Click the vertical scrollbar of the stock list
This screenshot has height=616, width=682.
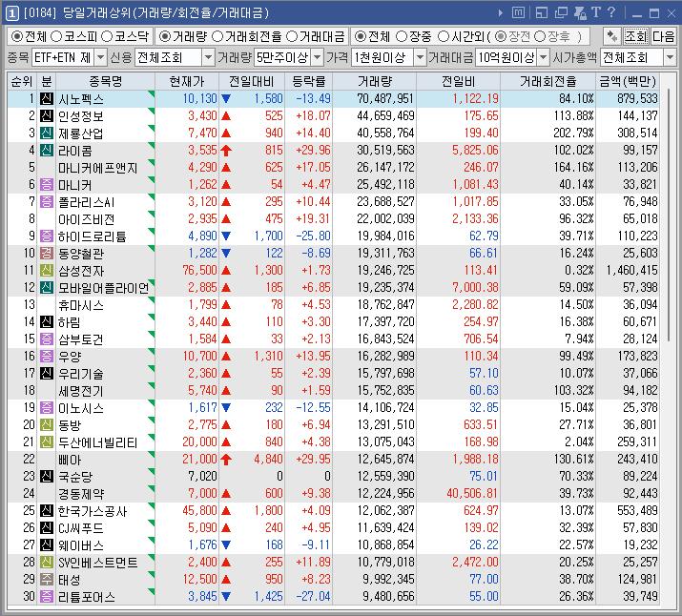(669, 216)
